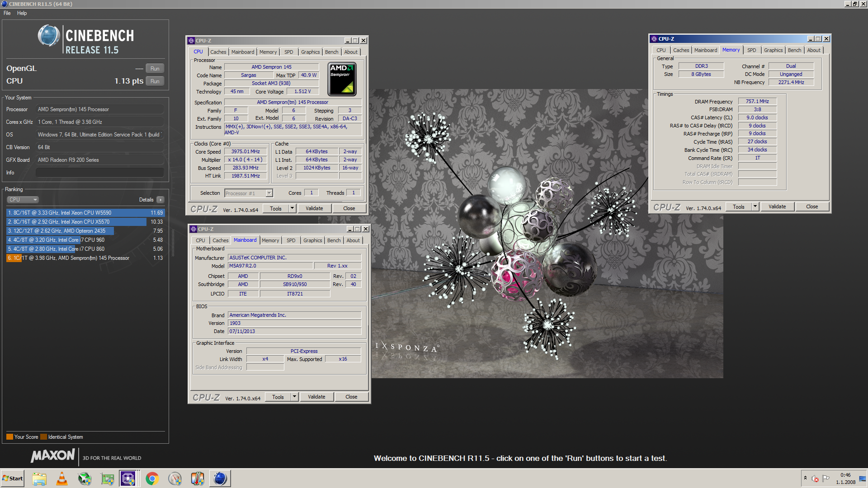Open SPD tab in top-left CPU-Z window
Viewport: 868px width, 488px height.
pos(288,52)
